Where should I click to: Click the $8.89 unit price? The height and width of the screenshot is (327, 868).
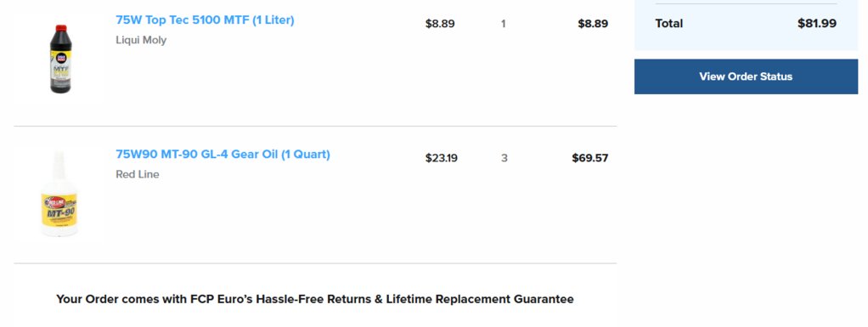(440, 24)
